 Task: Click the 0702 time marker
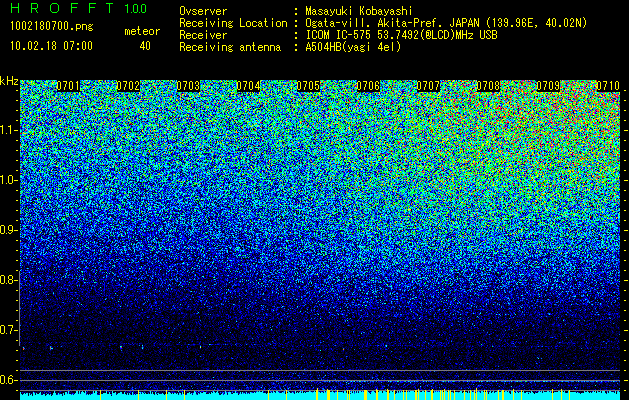click(x=128, y=86)
